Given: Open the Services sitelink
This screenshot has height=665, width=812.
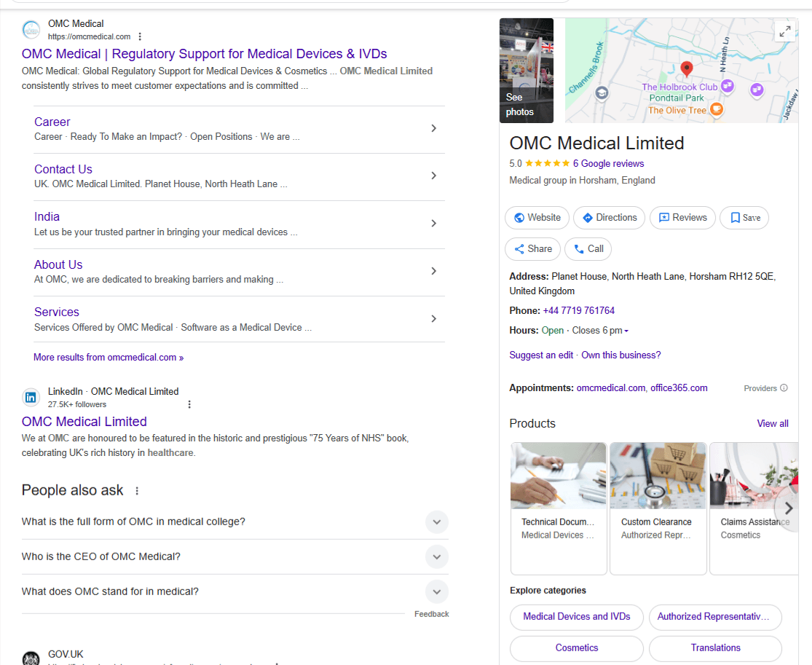Looking at the screenshot, I should pyautogui.click(x=57, y=312).
